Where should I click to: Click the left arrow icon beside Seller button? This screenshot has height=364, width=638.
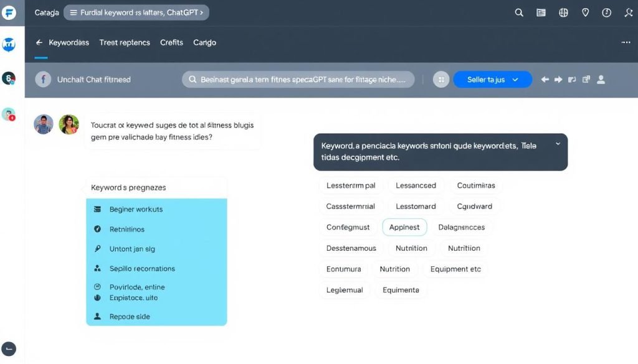point(545,80)
